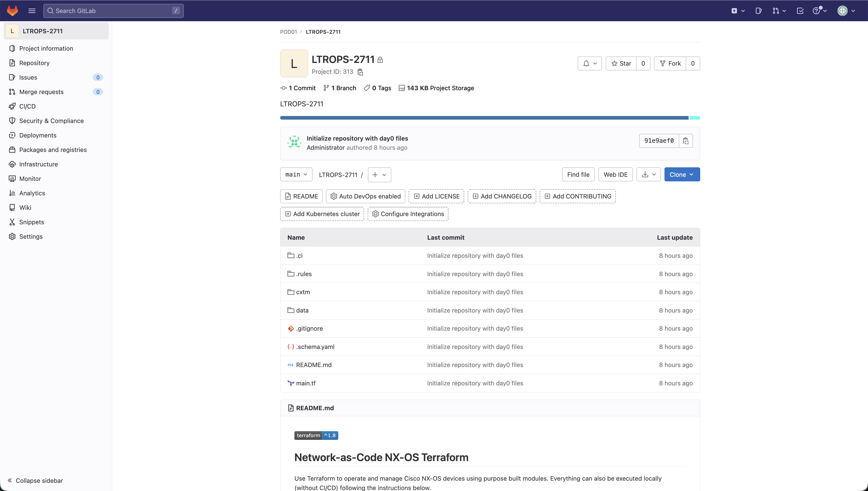The image size is (868, 491).
Task: Expand the download source code dropdown
Action: (x=648, y=174)
